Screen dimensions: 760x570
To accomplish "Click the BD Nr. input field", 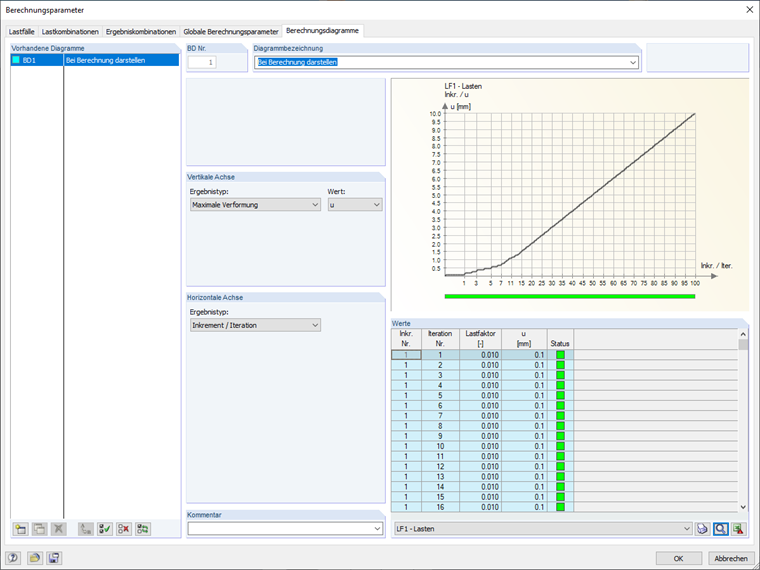I will click(202, 62).
